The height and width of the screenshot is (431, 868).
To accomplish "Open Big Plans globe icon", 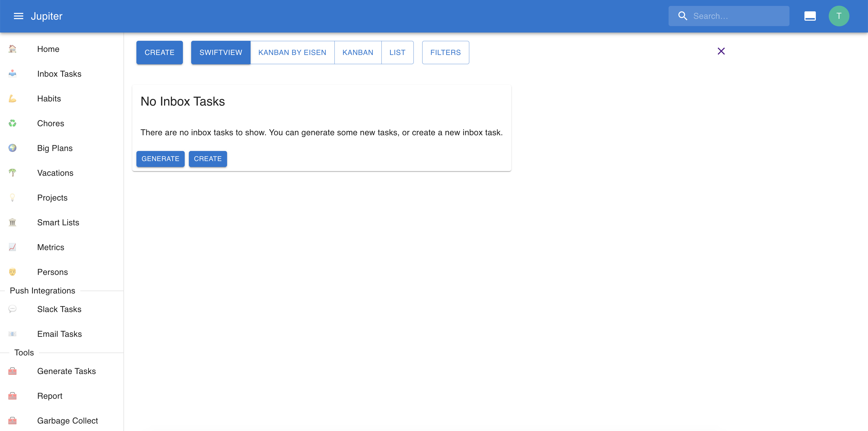I will click(x=12, y=148).
